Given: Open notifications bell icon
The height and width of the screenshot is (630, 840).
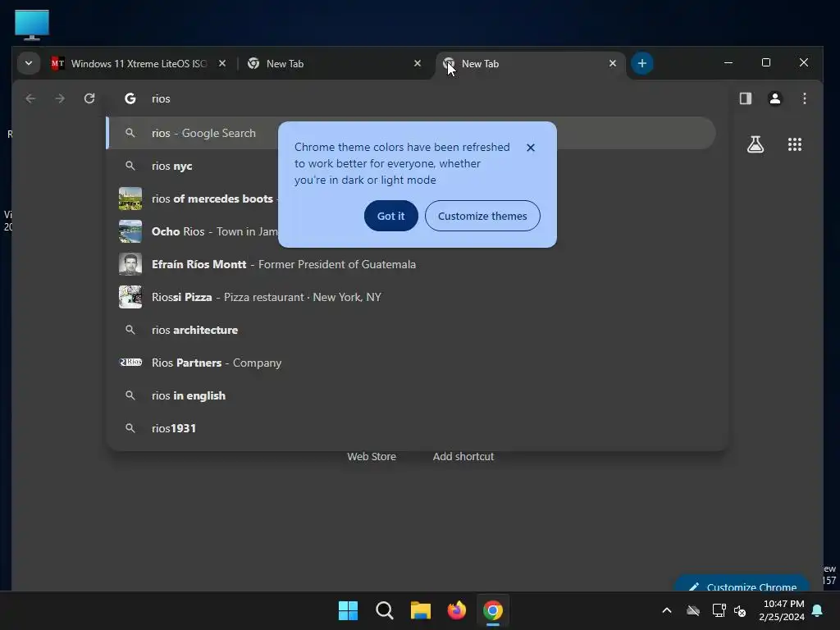Looking at the screenshot, I should coord(818,610).
